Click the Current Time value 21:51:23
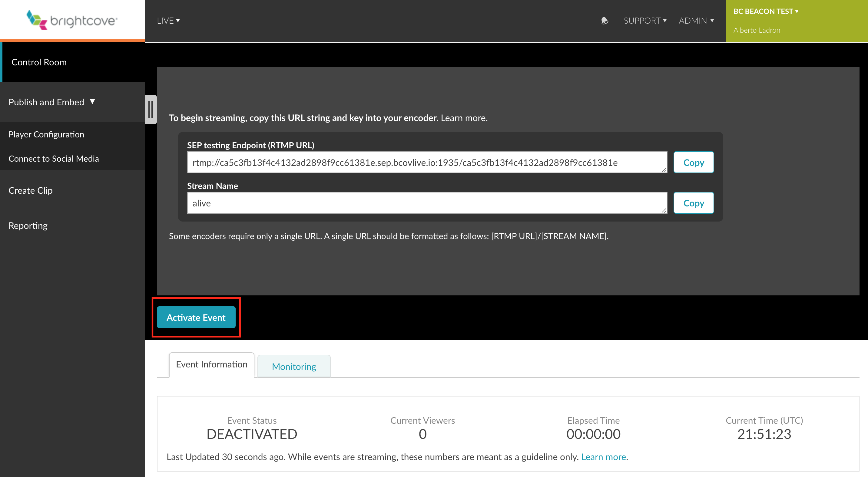Viewport: 868px width, 477px height. pos(764,434)
